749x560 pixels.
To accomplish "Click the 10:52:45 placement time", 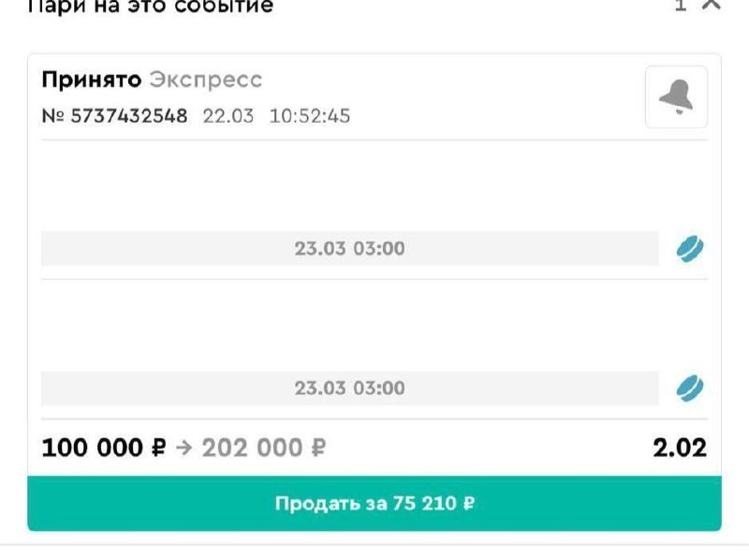I will pyautogui.click(x=310, y=117).
